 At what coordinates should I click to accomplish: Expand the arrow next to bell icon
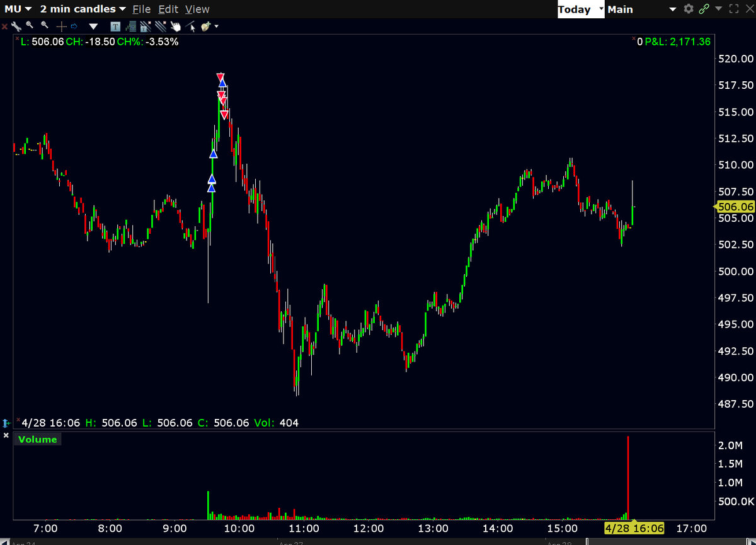coord(217,26)
